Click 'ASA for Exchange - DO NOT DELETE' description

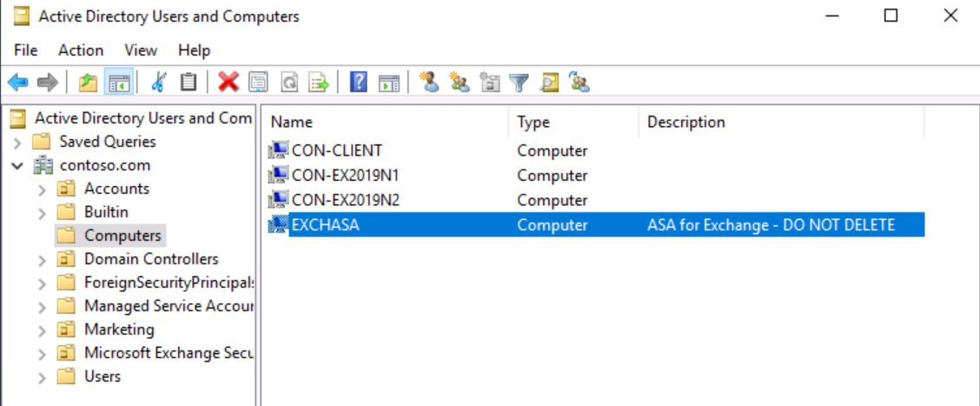(771, 224)
